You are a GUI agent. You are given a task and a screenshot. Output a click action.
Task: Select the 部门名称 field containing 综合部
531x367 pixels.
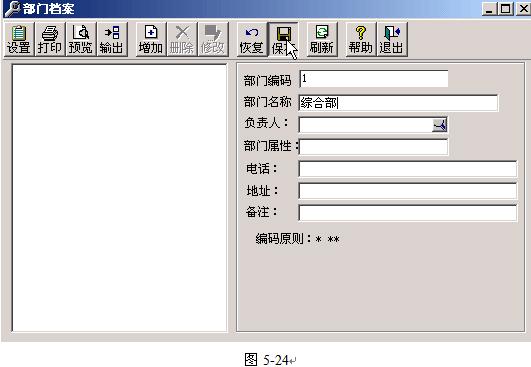pos(398,103)
